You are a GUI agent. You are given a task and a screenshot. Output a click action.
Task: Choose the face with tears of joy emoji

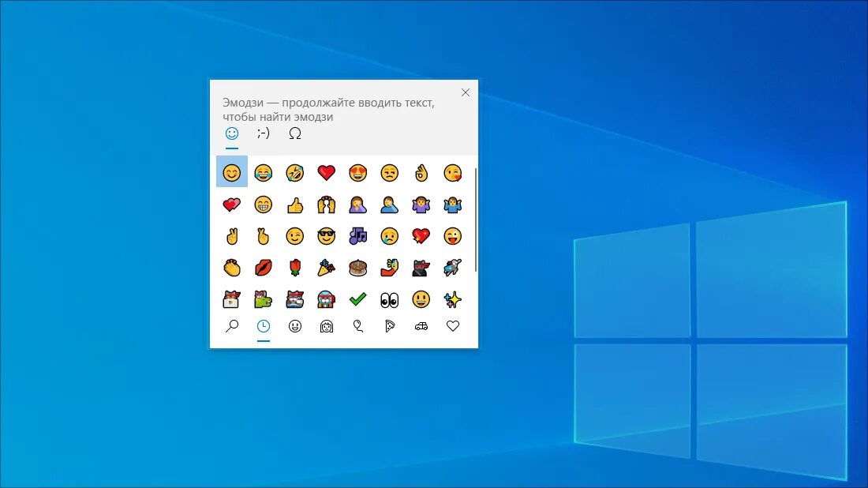[263, 171]
